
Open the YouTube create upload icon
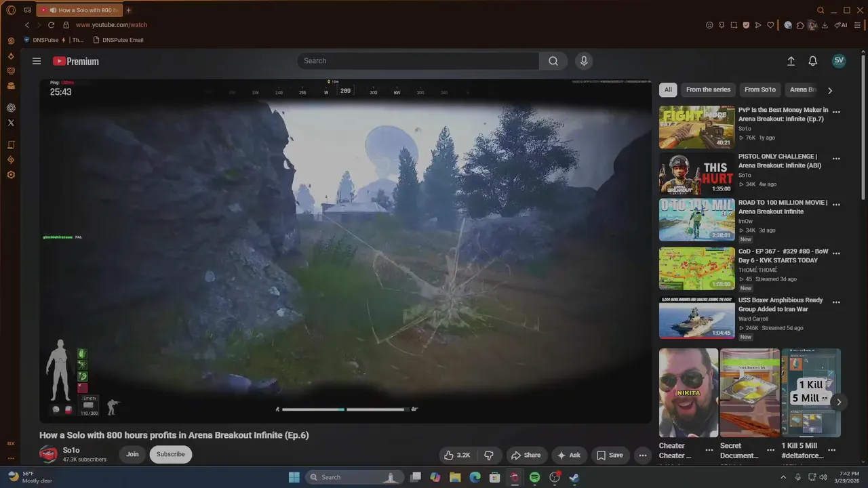(x=791, y=61)
